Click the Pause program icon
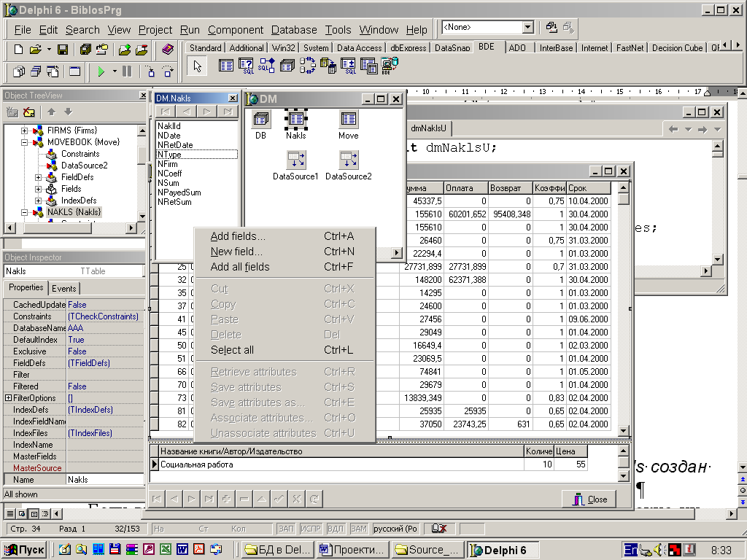This screenshot has height=560, width=747. click(127, 71)
